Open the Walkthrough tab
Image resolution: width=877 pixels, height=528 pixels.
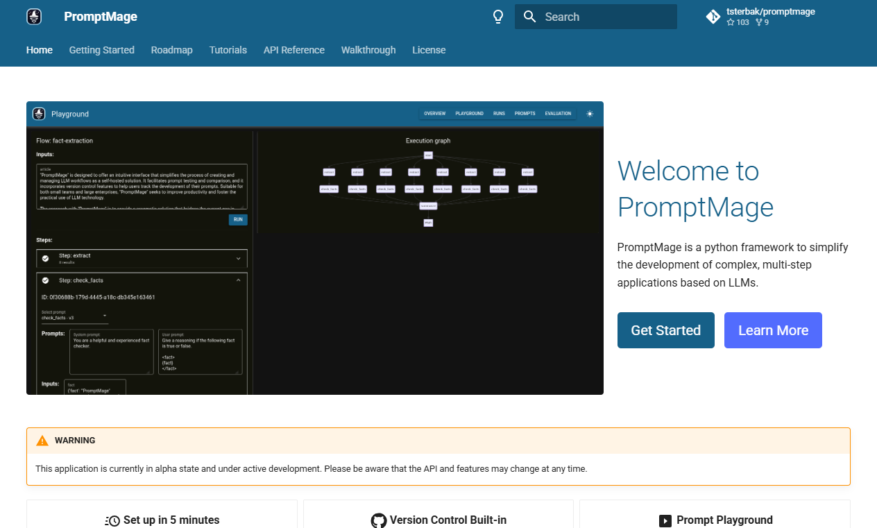coord(369,50)
